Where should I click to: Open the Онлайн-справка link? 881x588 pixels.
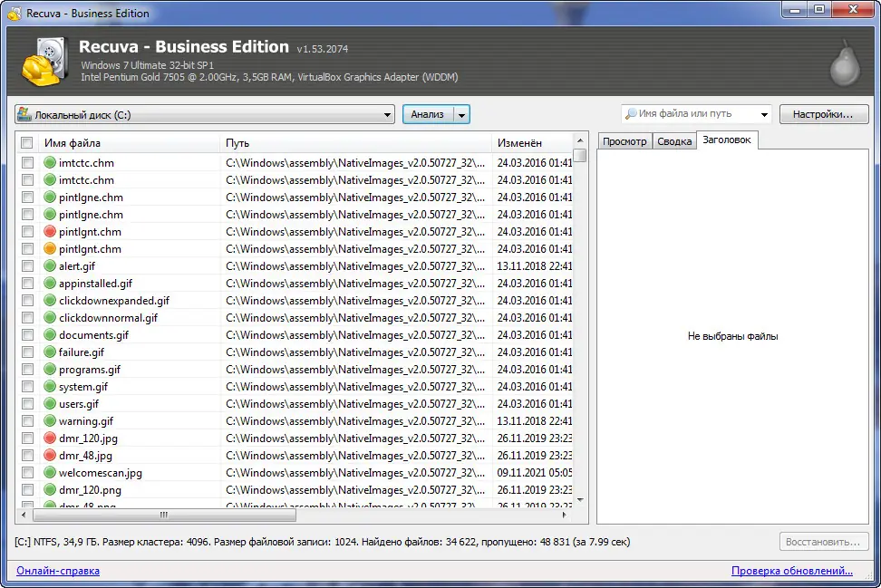pyautogui.click(x=58, y=571)
